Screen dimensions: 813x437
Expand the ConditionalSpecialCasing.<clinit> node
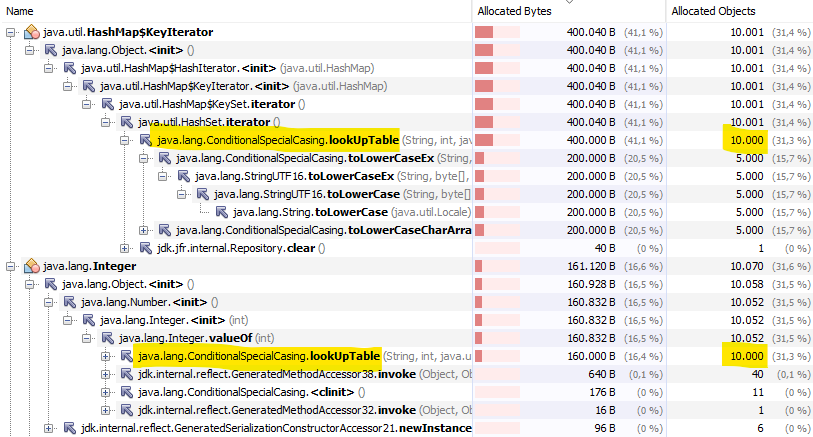click(107, 392)
